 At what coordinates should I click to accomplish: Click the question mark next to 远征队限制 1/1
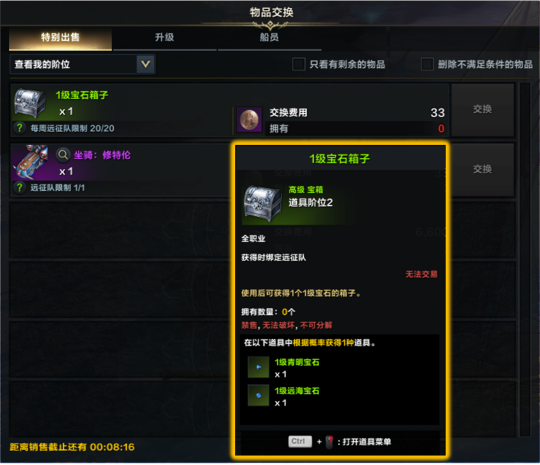20,187
